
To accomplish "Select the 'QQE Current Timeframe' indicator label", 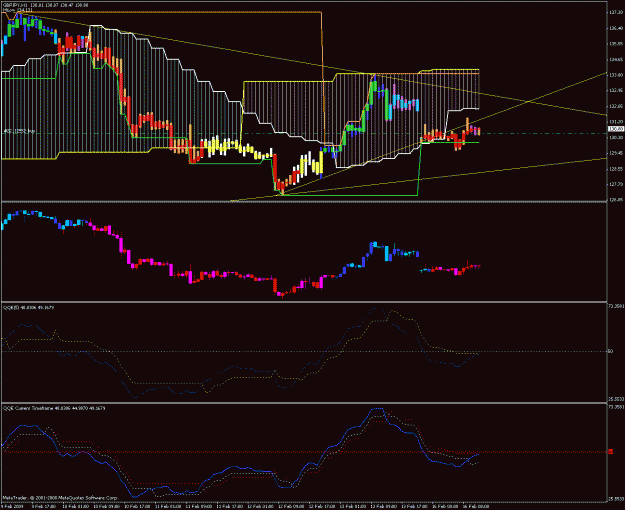I will pyautogui.click(x=54, y=408).
